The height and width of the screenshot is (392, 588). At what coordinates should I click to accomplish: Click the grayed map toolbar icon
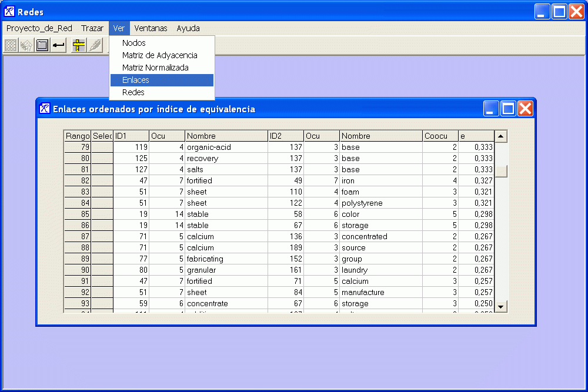click(x=26, y=45)
